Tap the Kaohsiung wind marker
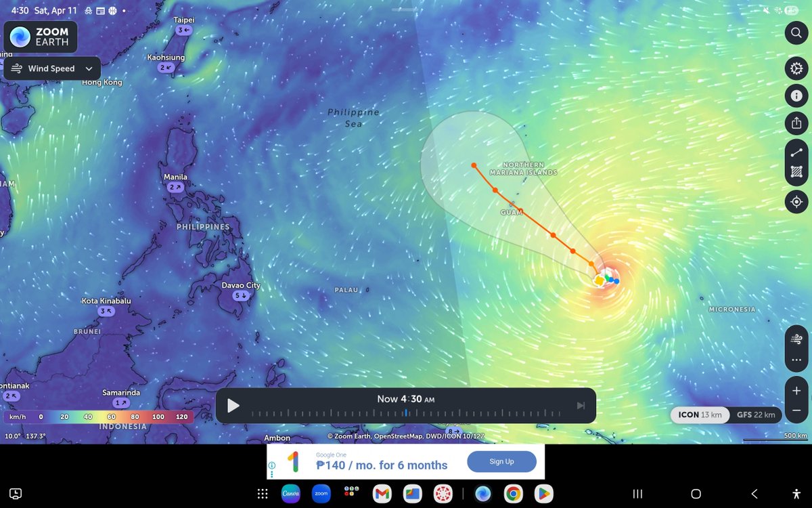The image size is (812, 508). [166, 68]
